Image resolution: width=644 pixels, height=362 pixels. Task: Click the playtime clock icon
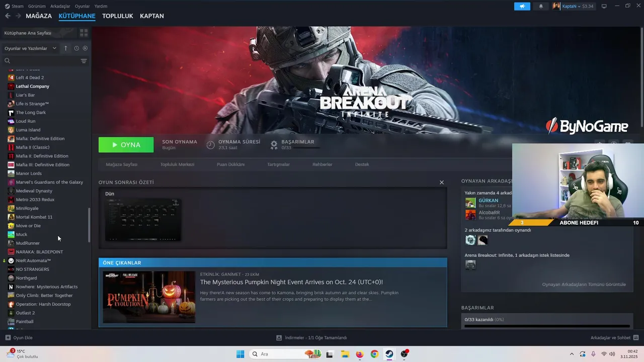coord(211,145)
